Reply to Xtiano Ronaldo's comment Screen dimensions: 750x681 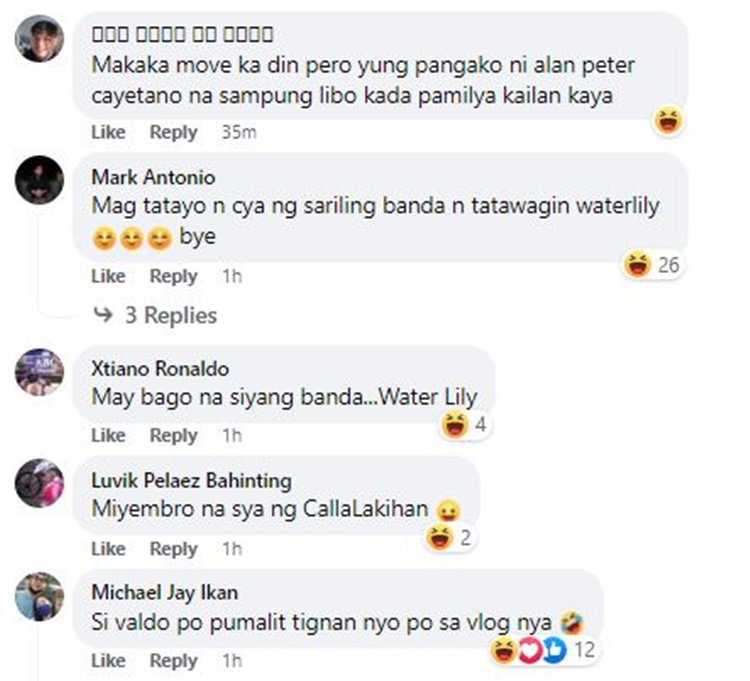(x=174, y=435)
